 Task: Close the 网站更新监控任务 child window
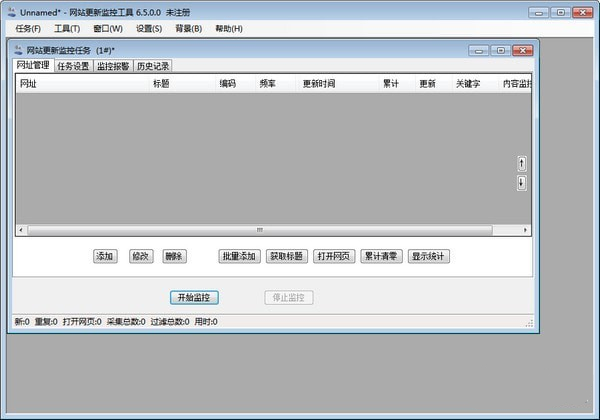(x=523, y=50)
